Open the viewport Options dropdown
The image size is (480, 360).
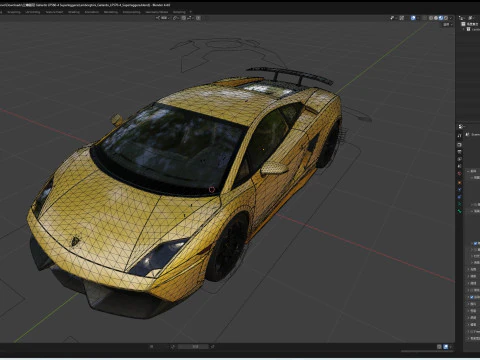(448, 25)
